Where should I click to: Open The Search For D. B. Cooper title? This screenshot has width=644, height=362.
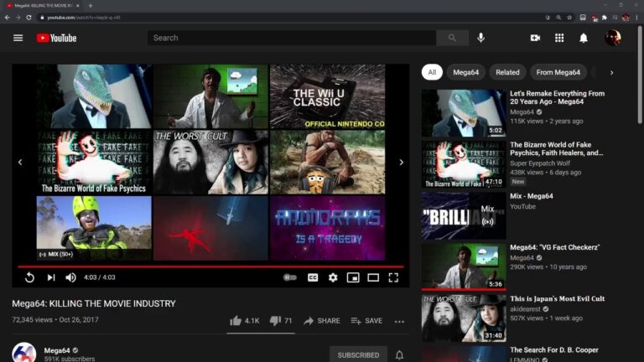coord(554,350)
